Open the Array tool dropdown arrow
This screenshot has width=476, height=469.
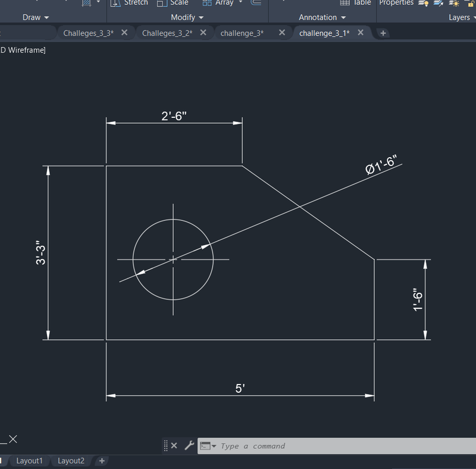240,2
